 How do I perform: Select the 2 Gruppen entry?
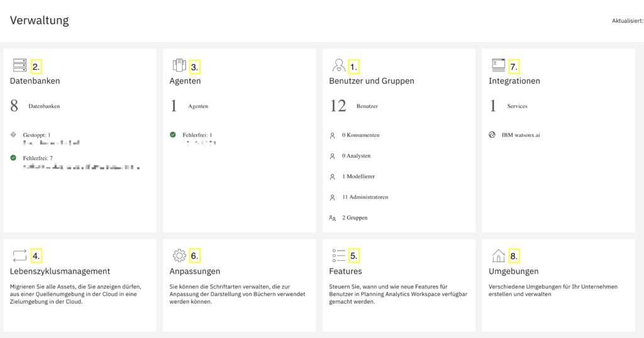click(355, 218)
